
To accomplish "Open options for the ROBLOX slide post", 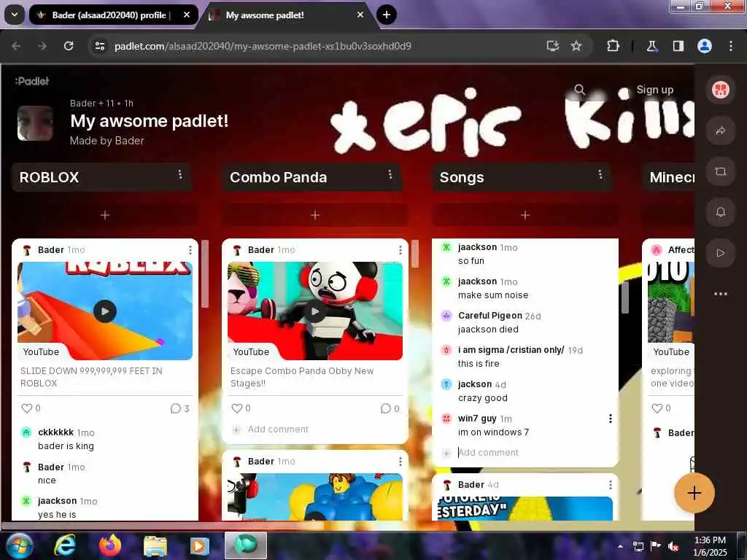I will (x=190, y=250).
